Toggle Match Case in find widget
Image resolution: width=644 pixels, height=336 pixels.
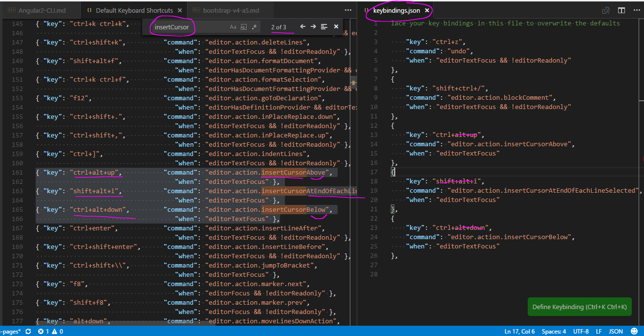click(233, 27)
